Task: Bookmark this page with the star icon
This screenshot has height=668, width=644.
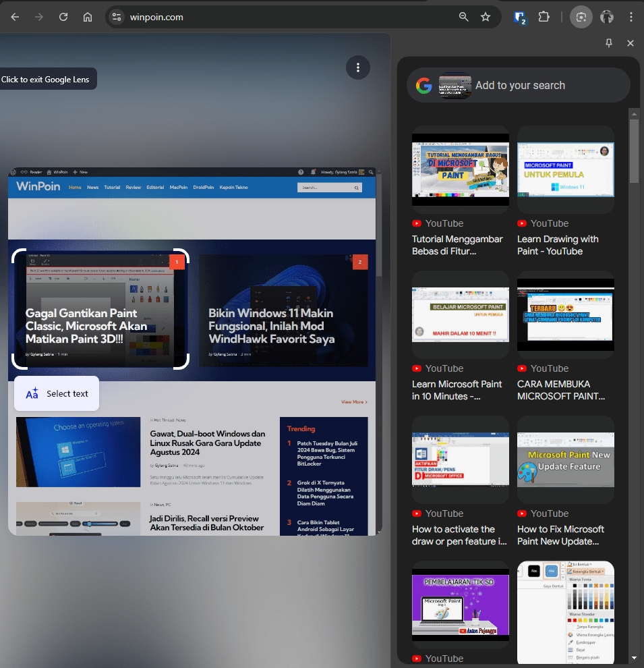Action: (486, 17)
